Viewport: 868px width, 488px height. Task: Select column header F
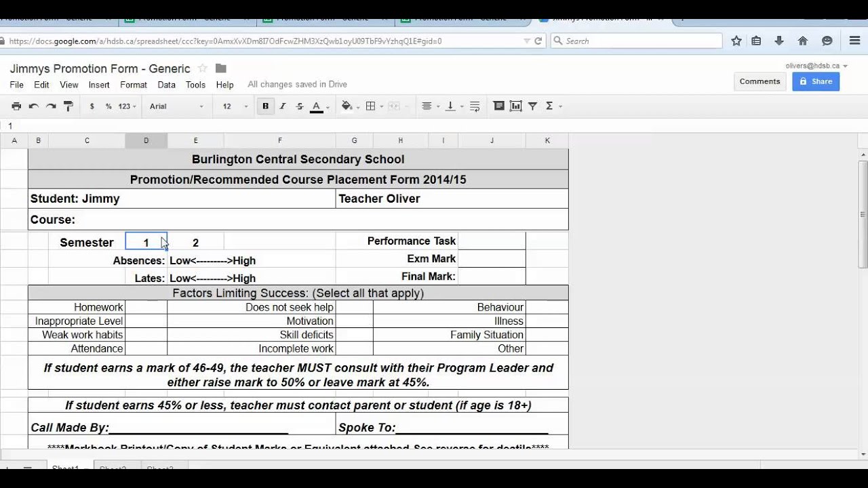279,141
